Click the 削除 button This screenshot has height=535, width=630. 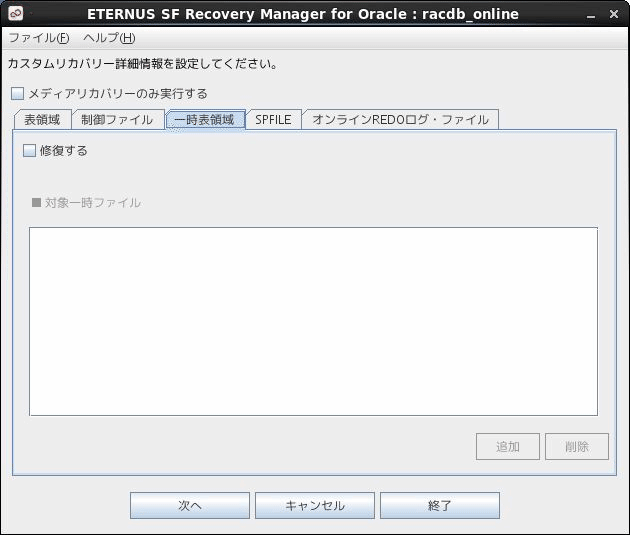click(x=577, y=446)
